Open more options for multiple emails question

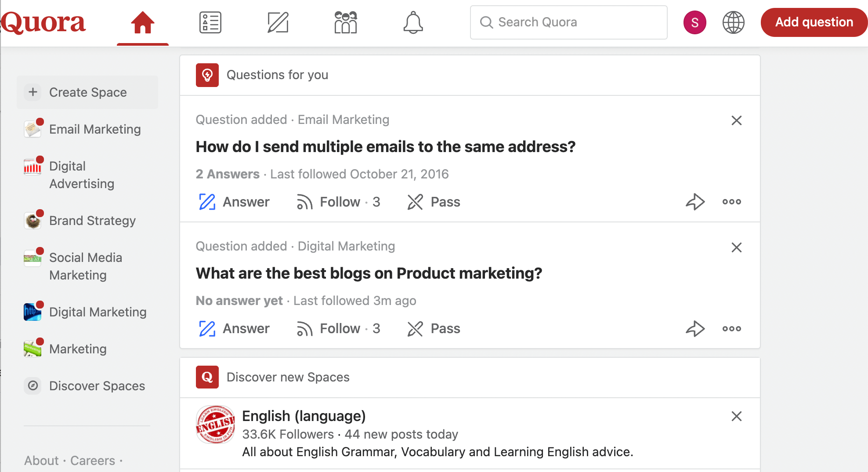click(x=732, y=202)
